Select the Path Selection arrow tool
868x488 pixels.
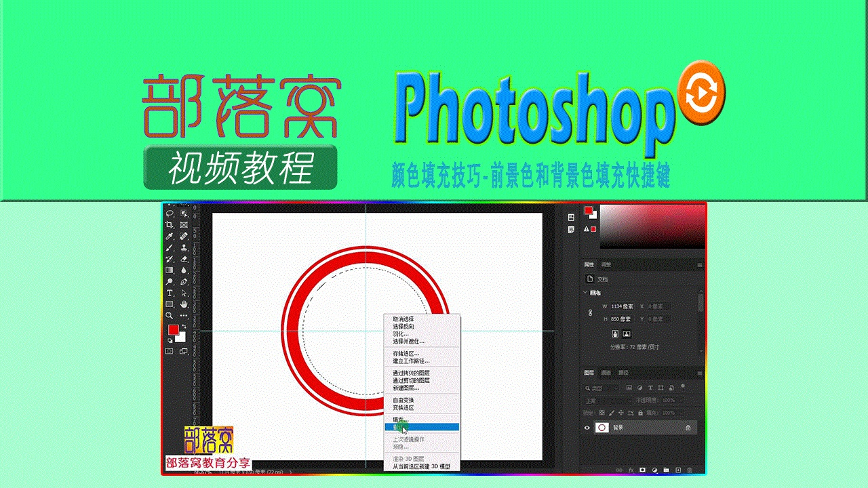click(184, 292)
